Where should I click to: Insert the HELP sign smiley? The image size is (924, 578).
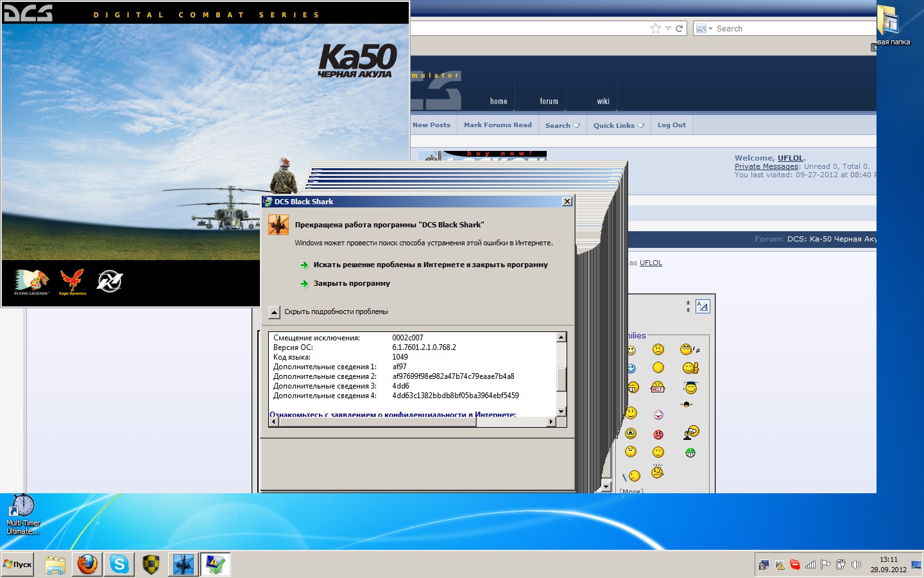tap(658, 387)
